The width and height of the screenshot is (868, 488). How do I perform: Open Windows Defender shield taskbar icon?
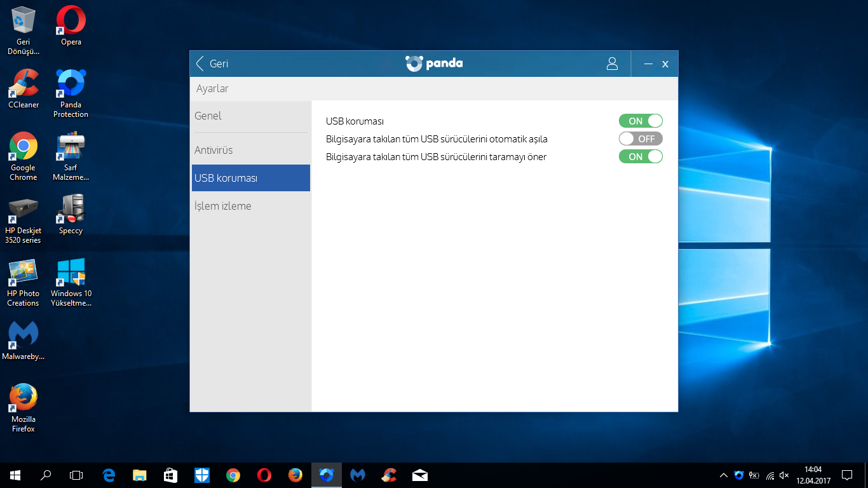coord(202,475)
